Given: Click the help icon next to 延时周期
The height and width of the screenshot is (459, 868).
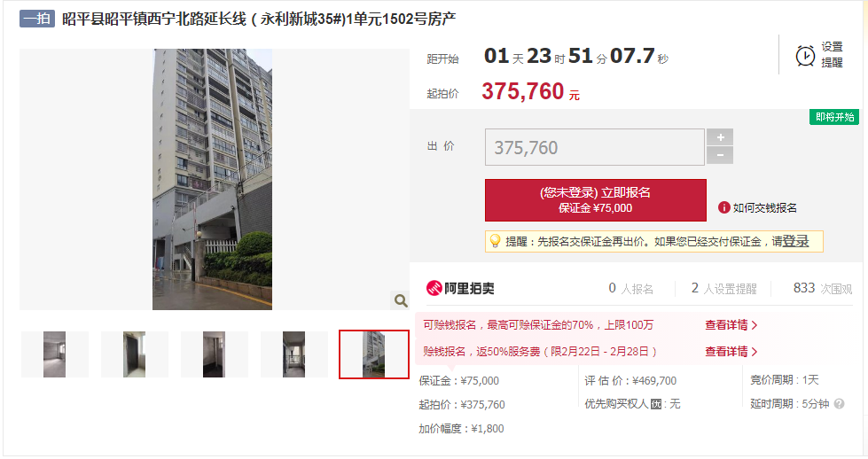Looking at the screenshot, I should [x=840, y=404].
